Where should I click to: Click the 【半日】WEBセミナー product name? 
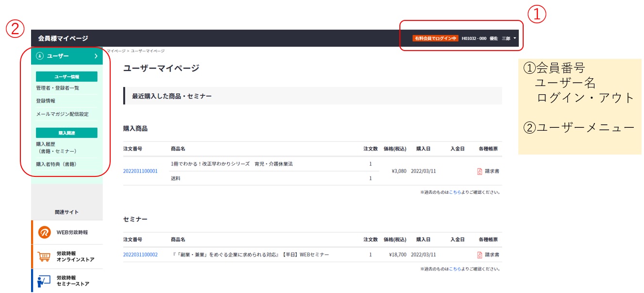point(250,255)
